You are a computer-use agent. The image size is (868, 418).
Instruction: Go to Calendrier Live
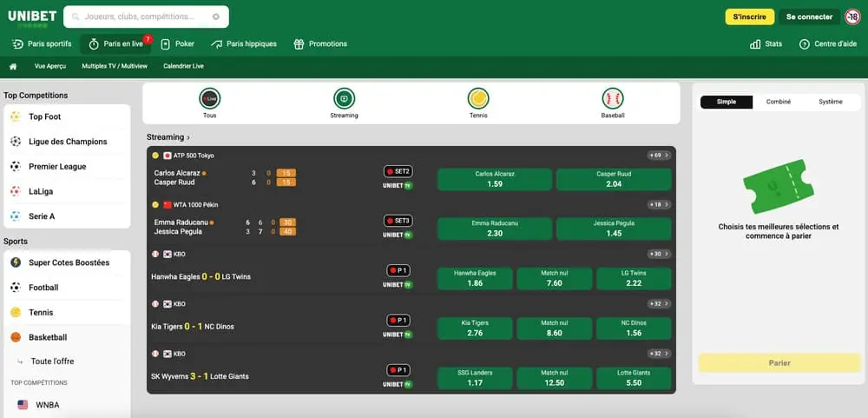pyautogui.click(x=183, y=66)
